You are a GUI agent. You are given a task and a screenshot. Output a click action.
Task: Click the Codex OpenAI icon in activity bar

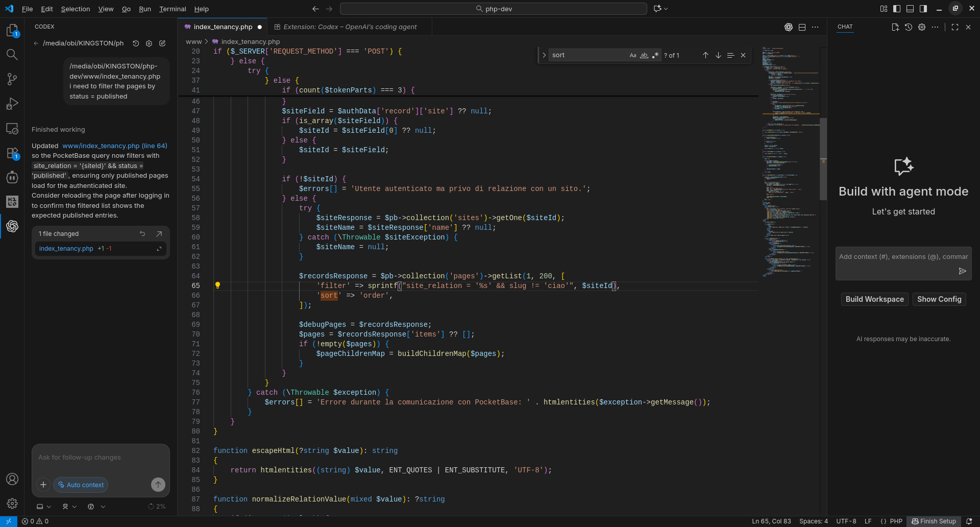[12, 226]
